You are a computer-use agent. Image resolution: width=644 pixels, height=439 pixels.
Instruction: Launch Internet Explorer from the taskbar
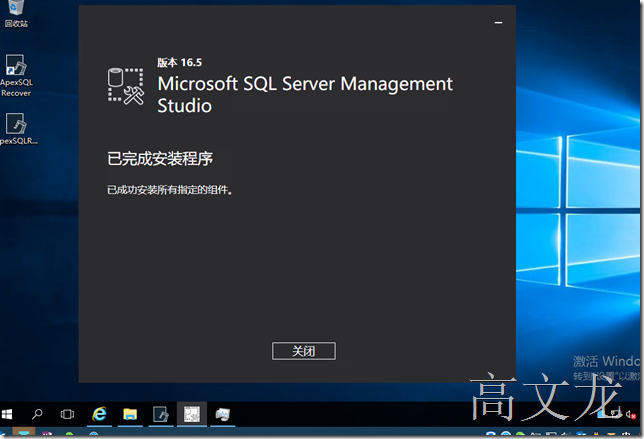[99, 414]
